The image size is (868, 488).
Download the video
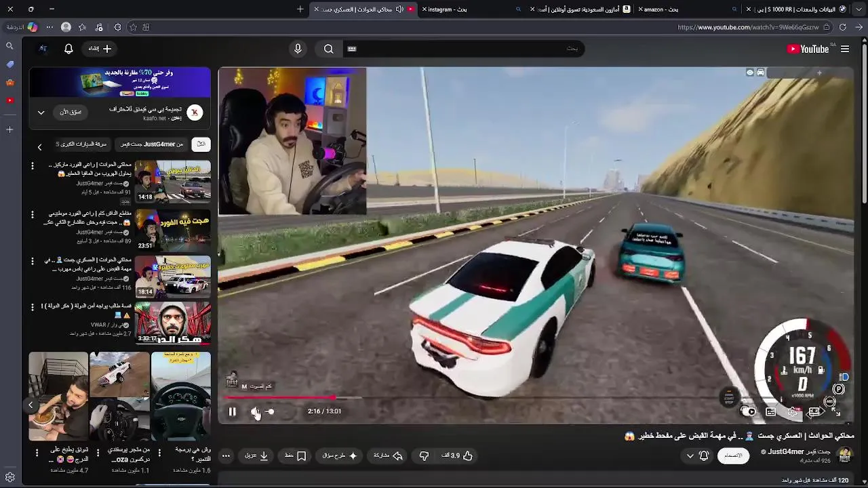pyautogui.click(x=256, y=456)
